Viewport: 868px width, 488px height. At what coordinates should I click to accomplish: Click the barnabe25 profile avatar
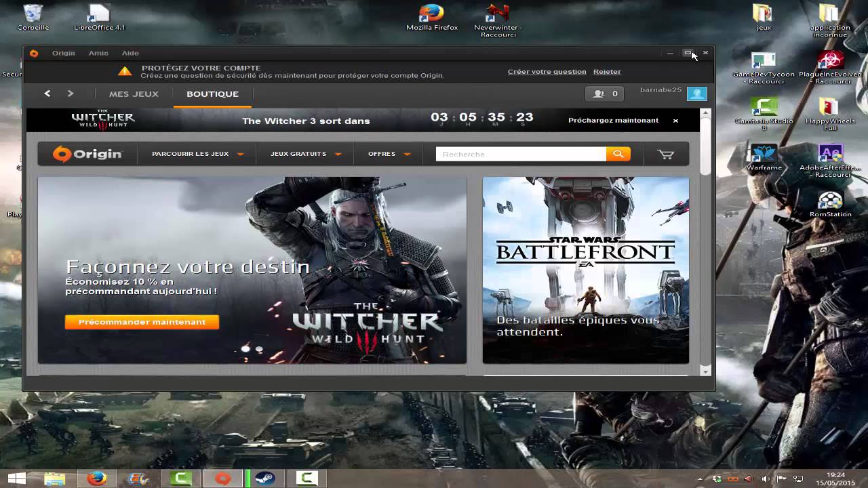(x=696, y=94)
